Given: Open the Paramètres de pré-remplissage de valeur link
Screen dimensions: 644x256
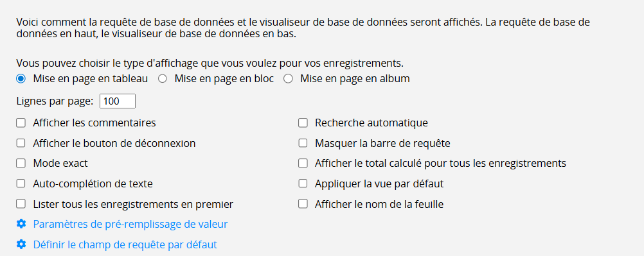Looking at the screenshot, I should (x=130, y=225).
